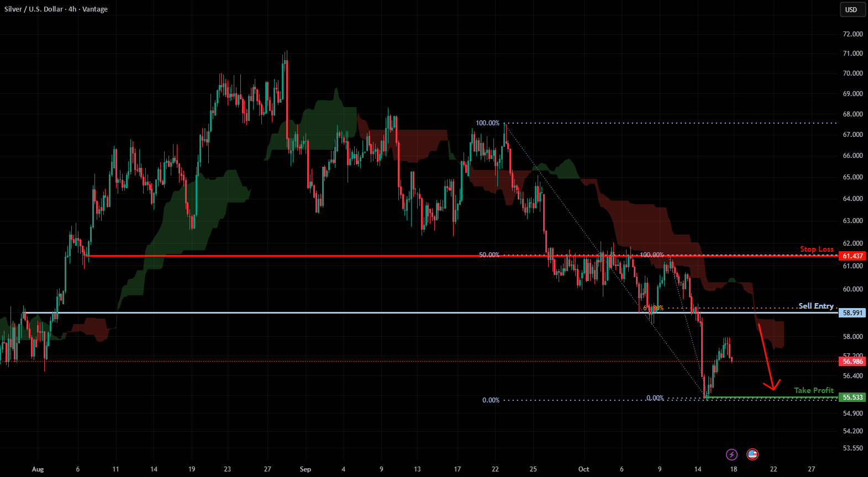The width and height of the screenshot is (868, 477).
Task: Open the US flag economic event icon
Action: point(752,454)
